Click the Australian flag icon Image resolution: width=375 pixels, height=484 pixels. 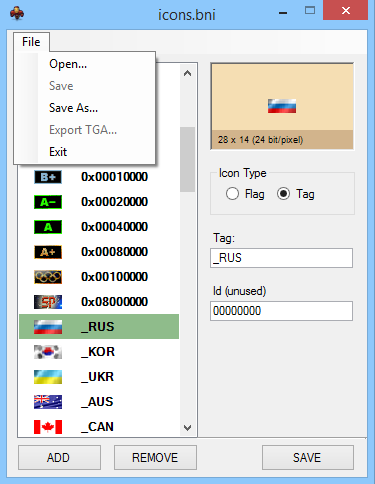48,402
